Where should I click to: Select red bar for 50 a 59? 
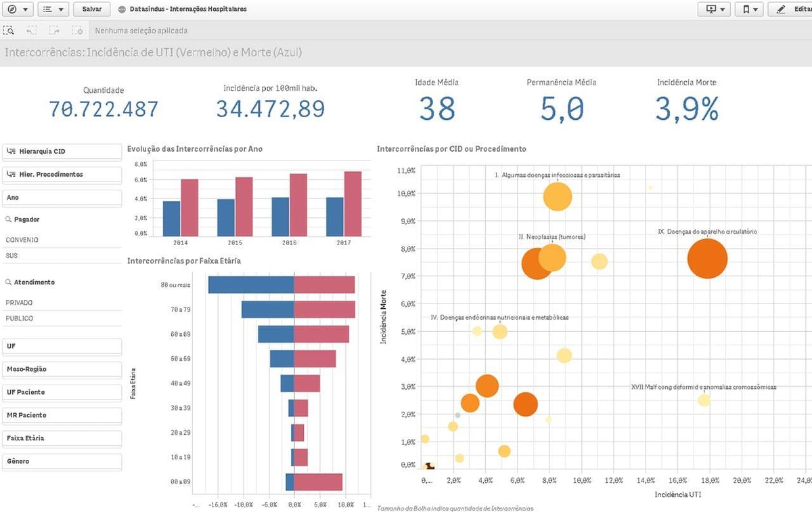tap(315, 359)
